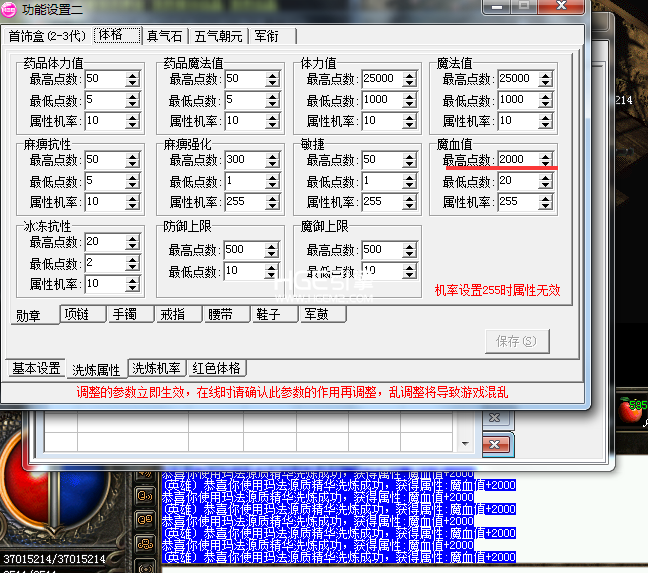The image size is (648, 573).
Task: Select the 红色体格 tab
Action: [x=216, y=369]
